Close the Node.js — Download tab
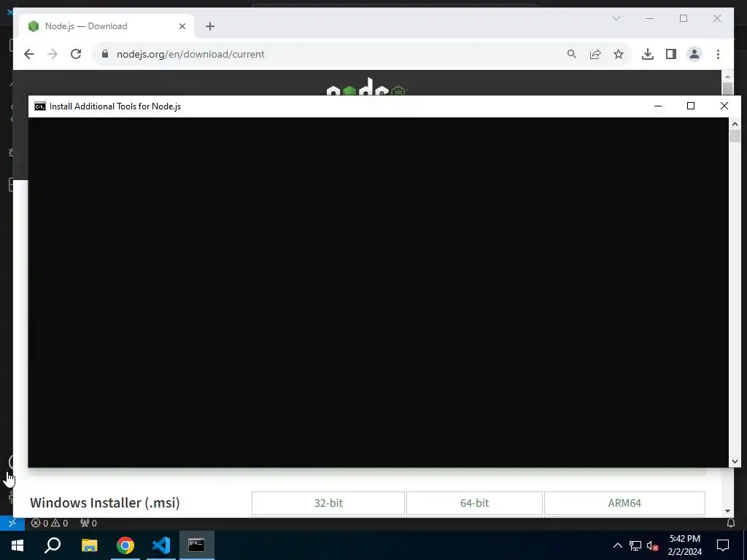Viewport: 747px width, 560px height. coord(182,26)
